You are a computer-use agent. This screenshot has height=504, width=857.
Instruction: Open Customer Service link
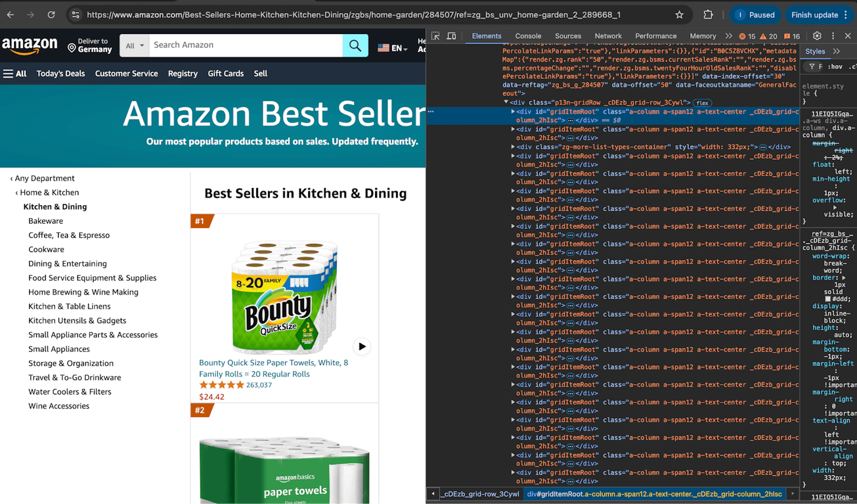click(127, 73)
